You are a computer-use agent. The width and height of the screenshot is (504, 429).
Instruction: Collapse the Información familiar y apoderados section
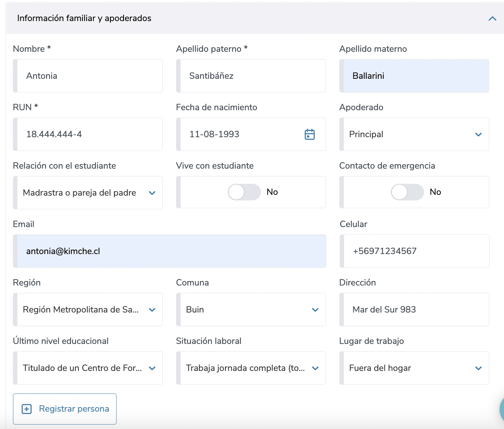(492, 18)
